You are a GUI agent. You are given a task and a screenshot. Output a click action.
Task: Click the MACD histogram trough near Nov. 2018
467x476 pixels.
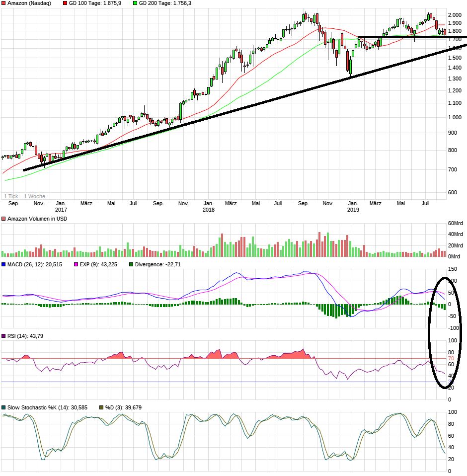(336, 311)
